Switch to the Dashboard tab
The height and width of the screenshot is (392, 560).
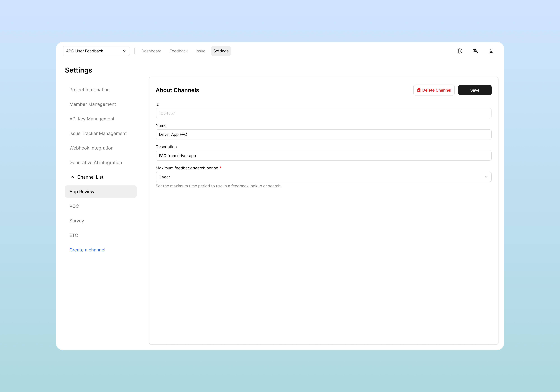click(x=151, y=51)
